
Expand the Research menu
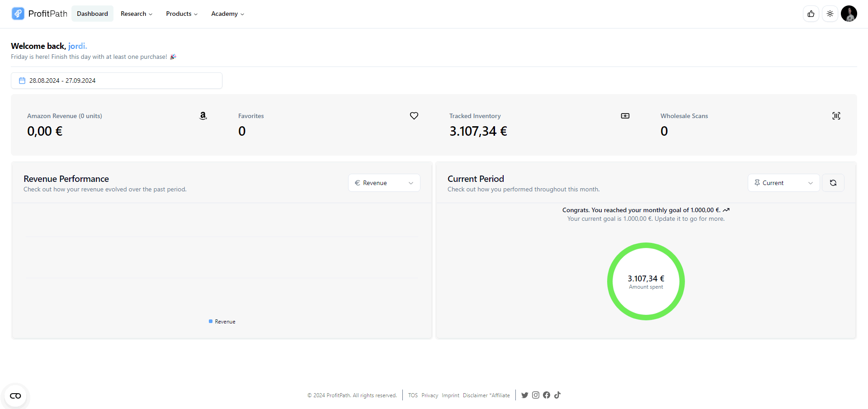tap(137, 14)
